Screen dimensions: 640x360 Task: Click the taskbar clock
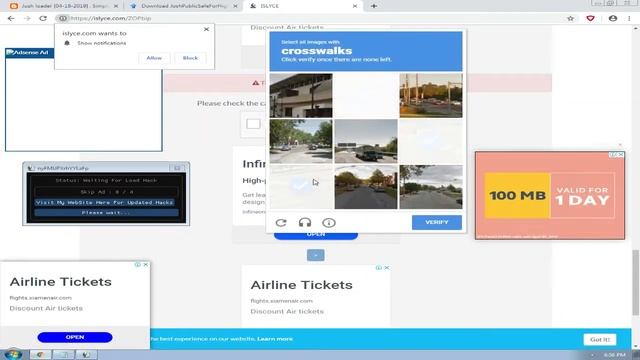click(614, 355)
